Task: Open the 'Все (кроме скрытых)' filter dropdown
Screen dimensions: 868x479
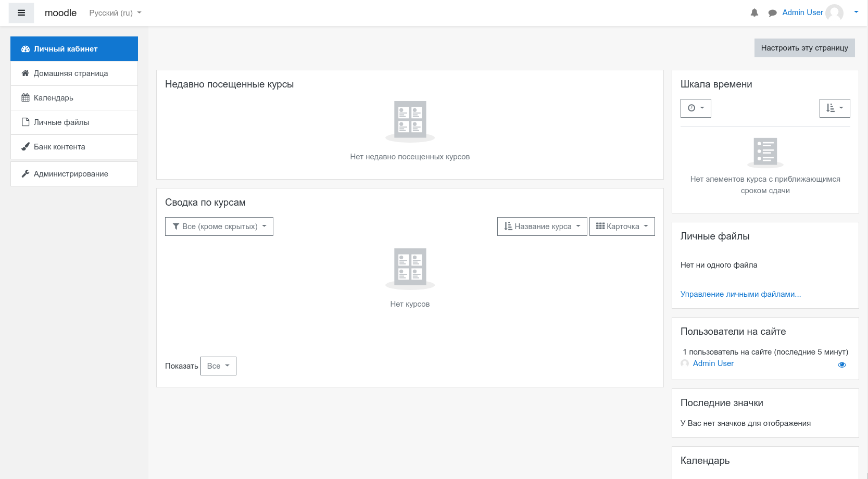Action: point(219,226)
